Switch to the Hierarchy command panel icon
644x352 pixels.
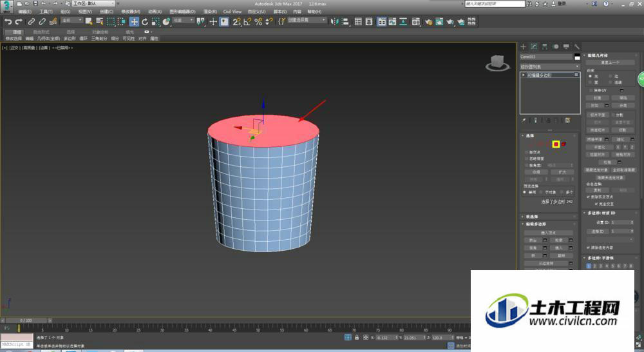[545, 46]
